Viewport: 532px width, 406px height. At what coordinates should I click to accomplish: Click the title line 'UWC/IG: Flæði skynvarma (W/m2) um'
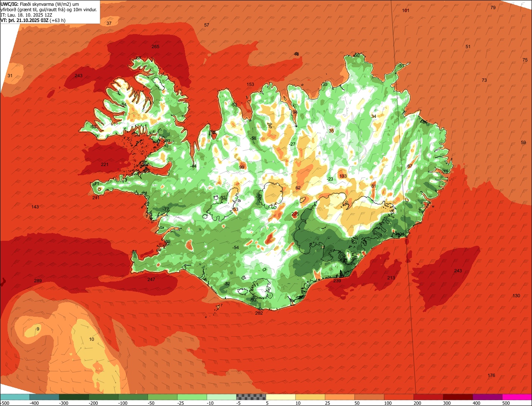point(40,4)
